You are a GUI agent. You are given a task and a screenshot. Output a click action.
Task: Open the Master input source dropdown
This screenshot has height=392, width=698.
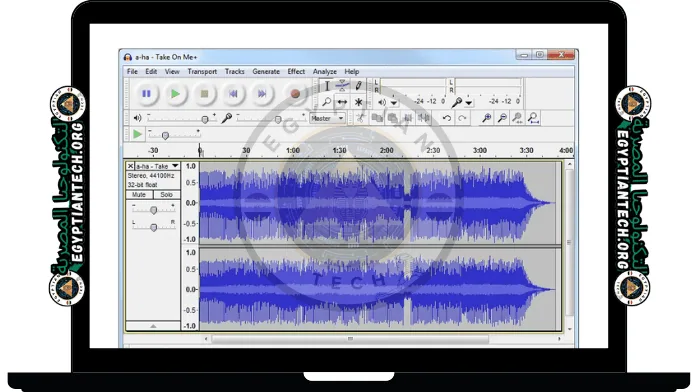(x=327, y=118)
